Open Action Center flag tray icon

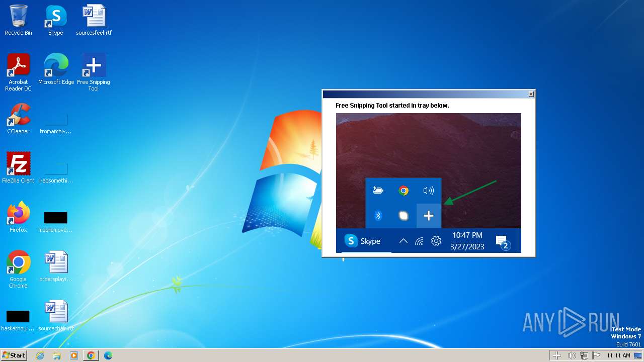(x=596, y=355)
